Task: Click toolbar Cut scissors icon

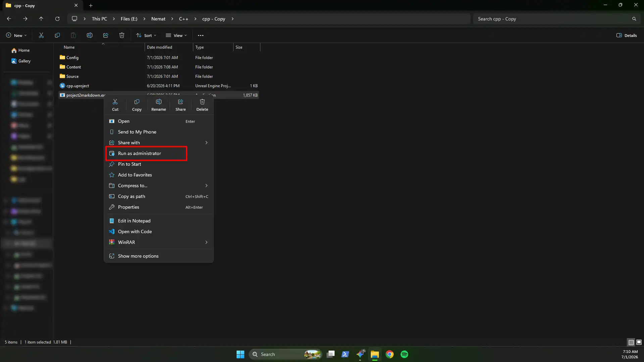Action: pyautogui.click(x=41, y=35)
